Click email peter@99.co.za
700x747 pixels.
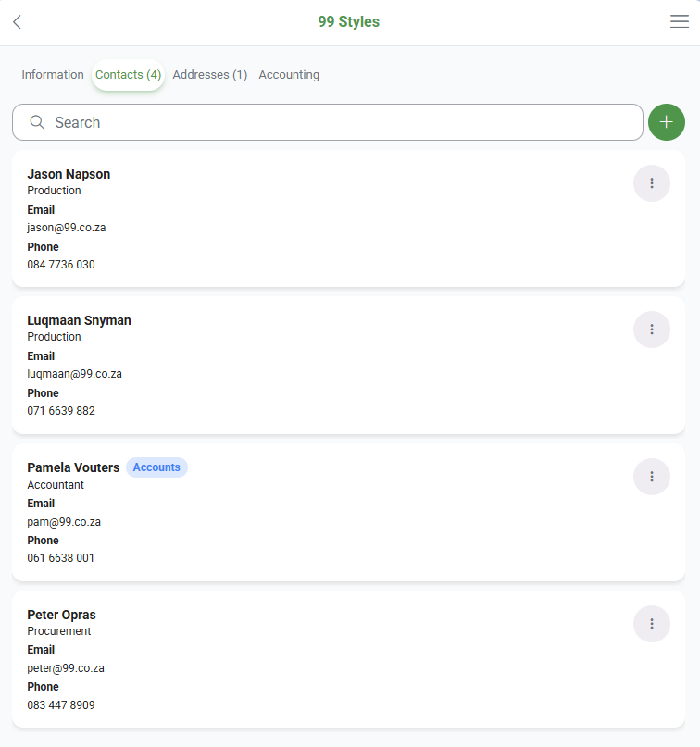click(66, 668)
